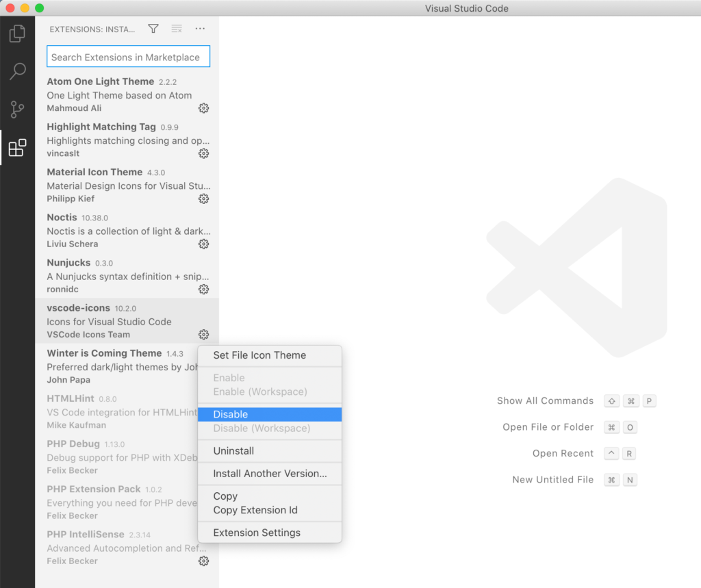The width and height of the screenshot is (701, 588).
Task: Open the Search view in activity bar
Action: [17, 71]
